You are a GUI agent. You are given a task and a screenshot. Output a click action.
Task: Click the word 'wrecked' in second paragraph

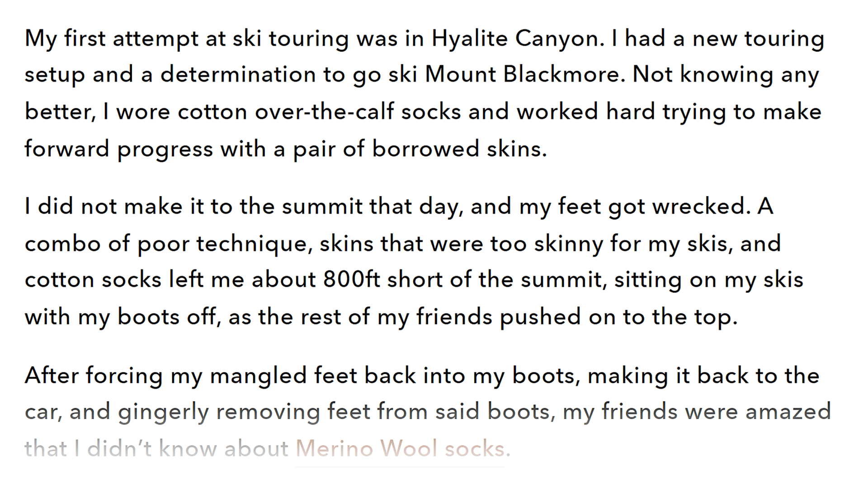click(x=702, y=207)
